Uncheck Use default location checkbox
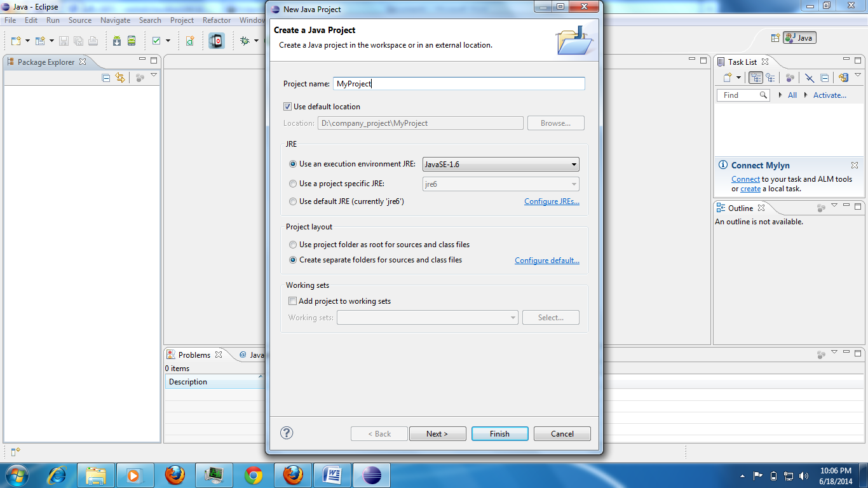868x488 pixels. pyautogui.click(x=287, y=107)
